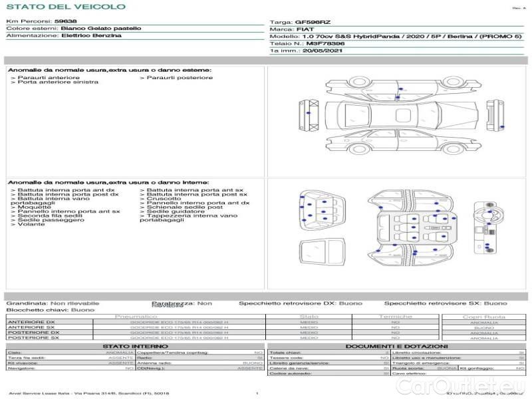
Task: Click the Copri Ruota column header
Action: coord(483,317)
